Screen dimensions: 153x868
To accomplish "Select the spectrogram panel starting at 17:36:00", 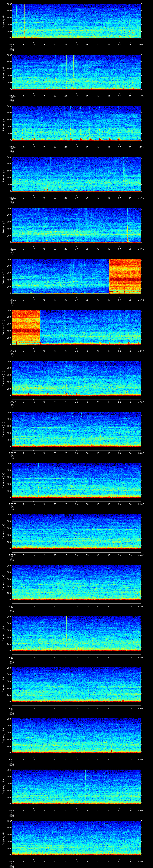I will tap(77, 378).
